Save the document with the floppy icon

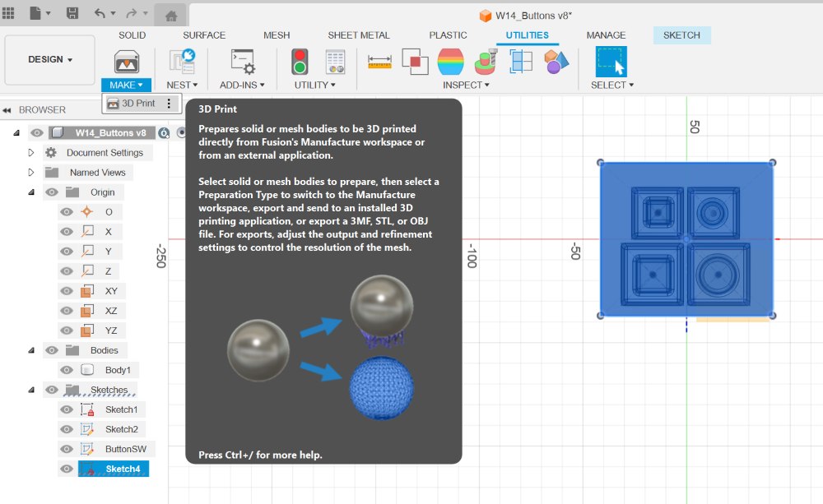tap(72, 13)
